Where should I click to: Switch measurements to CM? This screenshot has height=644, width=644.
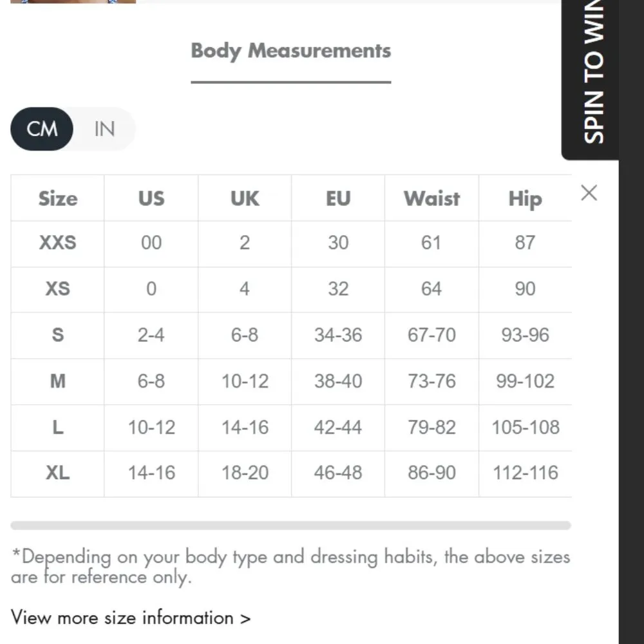pyautogui.click(x=43, y=129)
